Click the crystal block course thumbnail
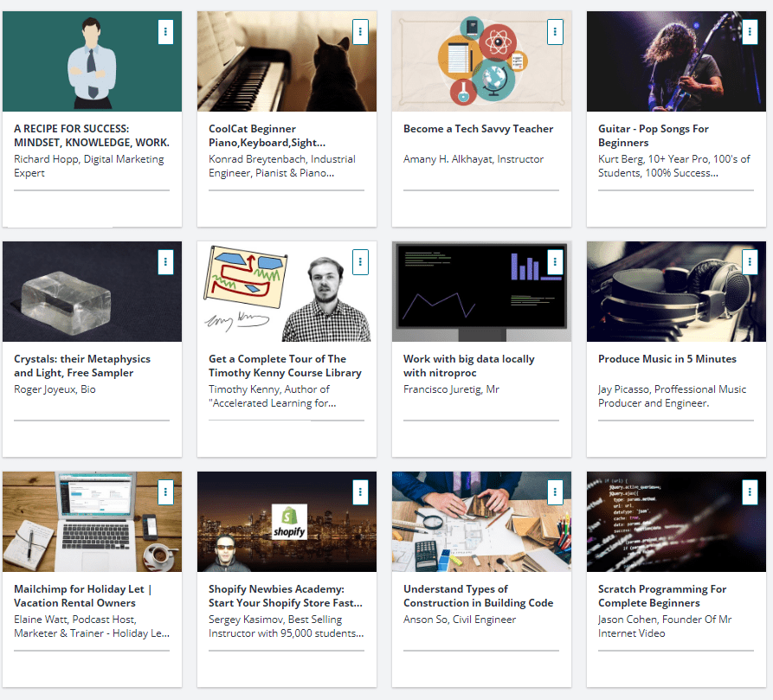This screenshot has height=700, width=773. pos(92,292)
